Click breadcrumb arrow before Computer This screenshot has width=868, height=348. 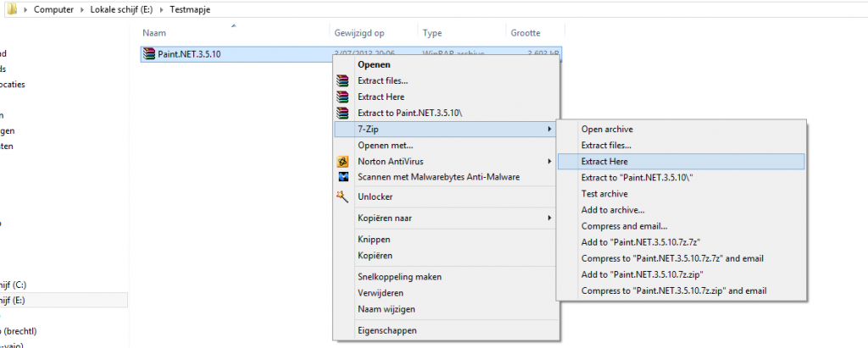coord(26,10)
